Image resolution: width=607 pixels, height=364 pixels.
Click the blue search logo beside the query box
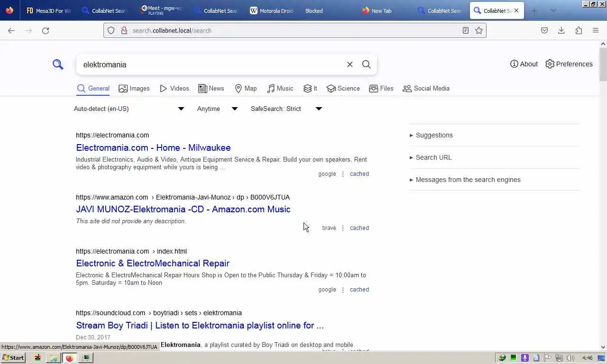point(58,64)
